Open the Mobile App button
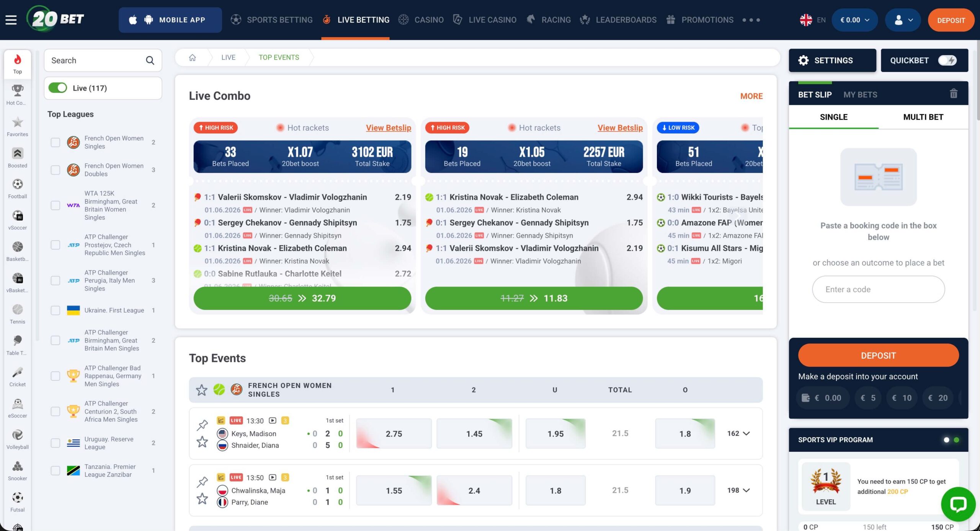The height and width of the screenshot is (531, 980). click(170, 20)
